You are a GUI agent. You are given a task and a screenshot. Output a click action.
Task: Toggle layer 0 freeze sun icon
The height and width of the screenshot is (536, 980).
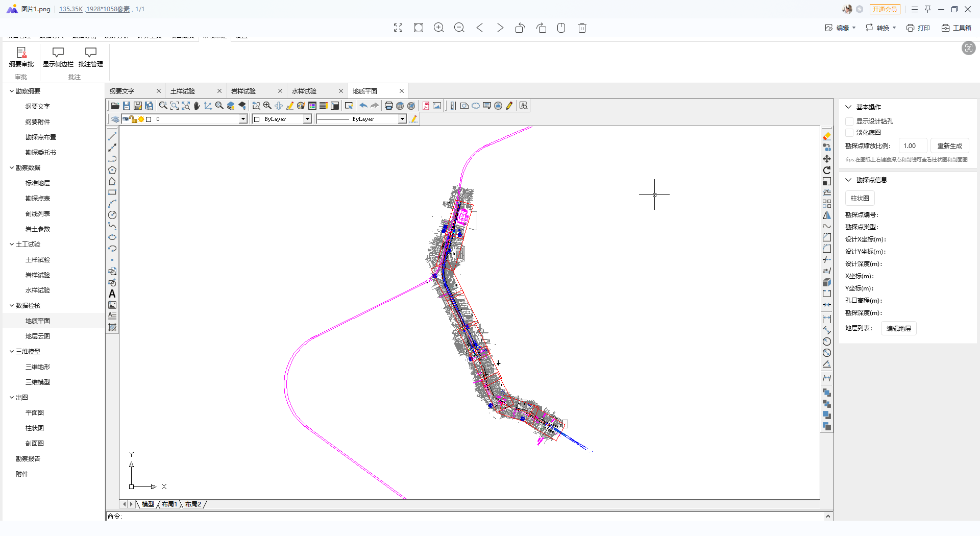pos(141,119)
